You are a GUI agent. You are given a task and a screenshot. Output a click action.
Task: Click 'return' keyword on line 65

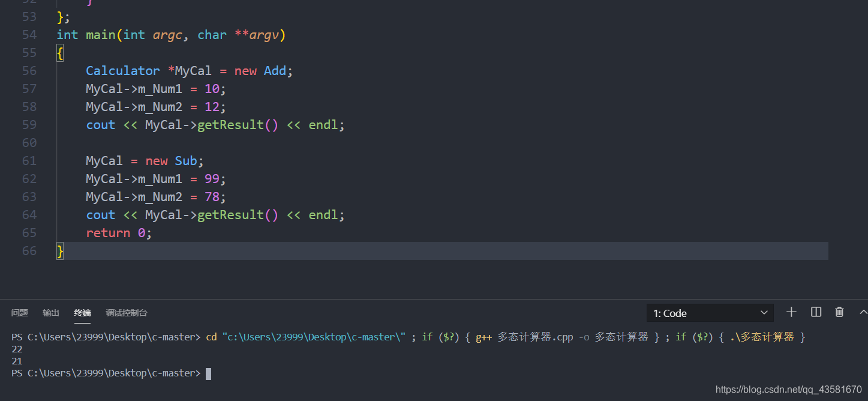(x=108, y=233)
